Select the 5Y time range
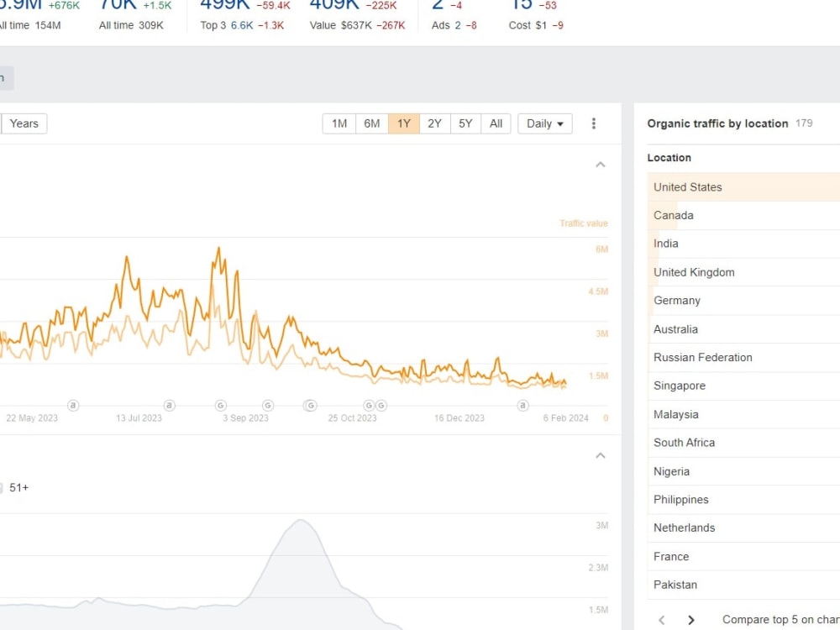 (x=465, y=123)
